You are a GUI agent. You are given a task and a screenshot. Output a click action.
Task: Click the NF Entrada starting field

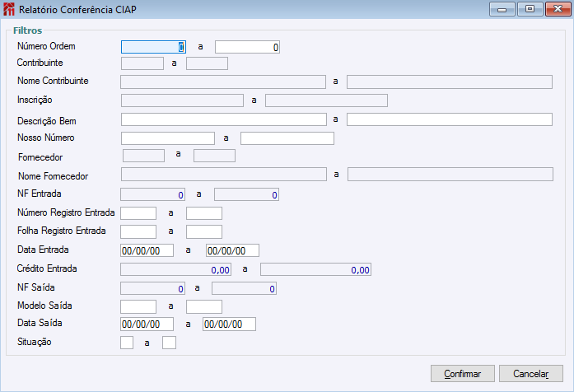(152, 194)
